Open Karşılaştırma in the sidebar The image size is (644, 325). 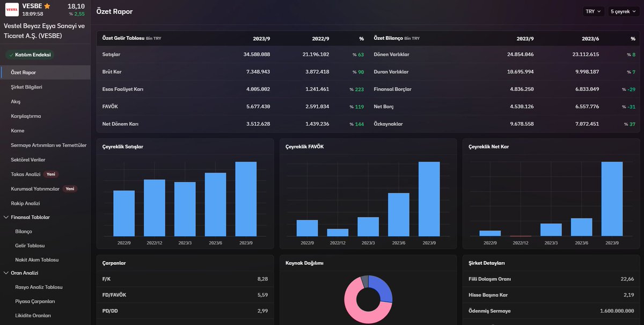click(26, 116)
